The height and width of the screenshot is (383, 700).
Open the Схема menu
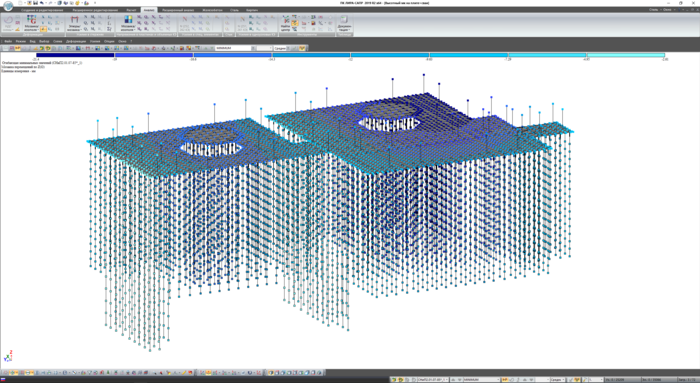tap(58, 41)
